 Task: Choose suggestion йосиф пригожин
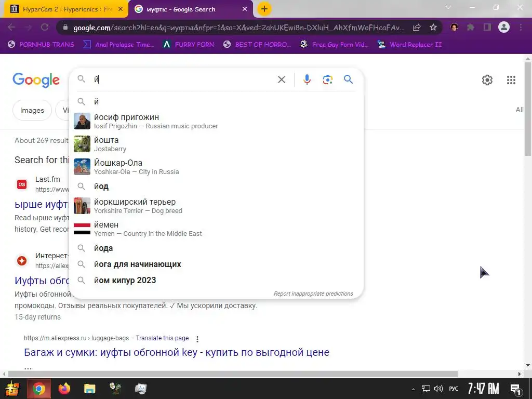[x=216, y=121]
